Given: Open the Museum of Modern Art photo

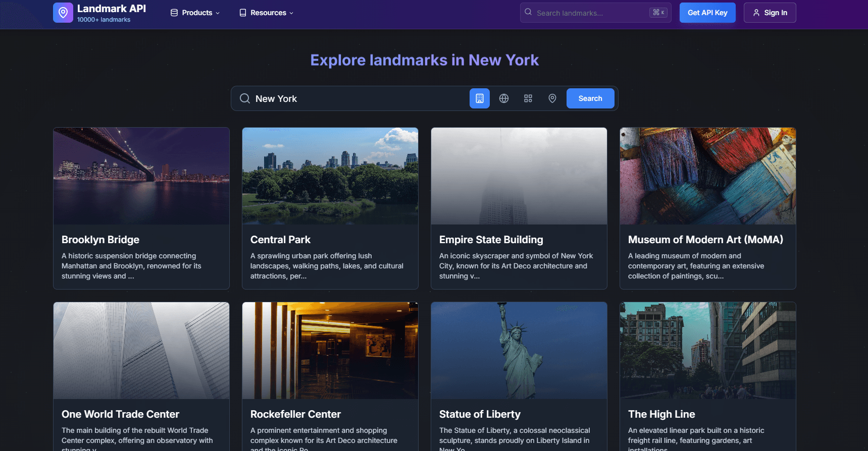Looking at the screenshot, I should coord(708,176).
